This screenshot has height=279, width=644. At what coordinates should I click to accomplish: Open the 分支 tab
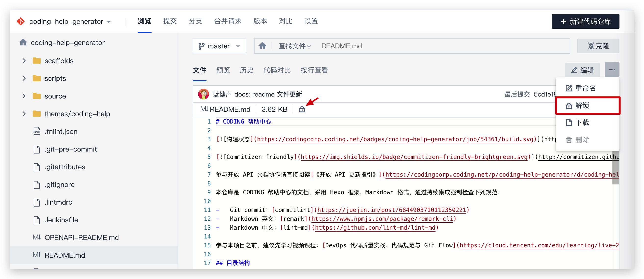tap(195, 21)
